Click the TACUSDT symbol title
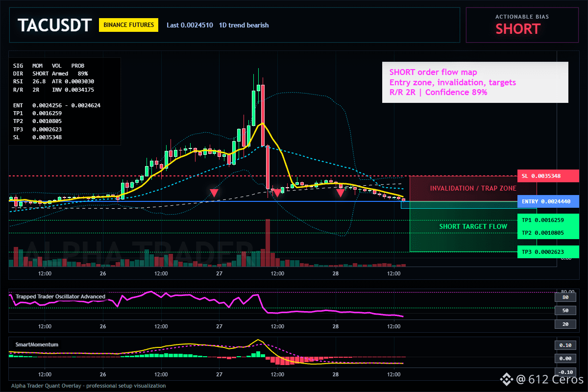 pyautogui.click(x=54, y=25)
